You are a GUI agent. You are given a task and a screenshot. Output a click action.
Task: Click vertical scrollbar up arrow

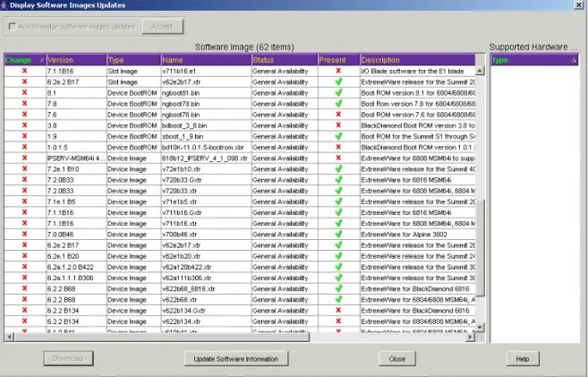coord(480,71)
